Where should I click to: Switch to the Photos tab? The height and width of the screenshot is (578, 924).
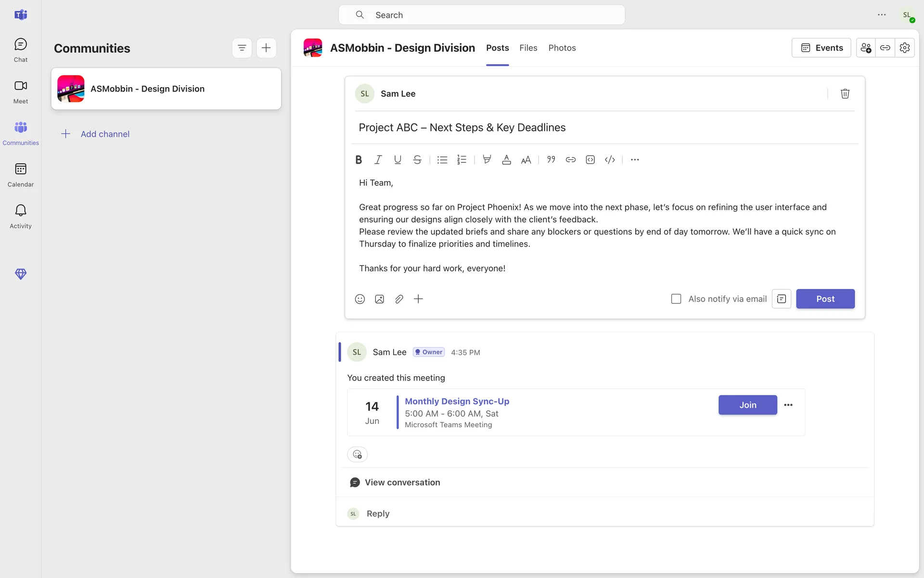click(x=562, y=48)
